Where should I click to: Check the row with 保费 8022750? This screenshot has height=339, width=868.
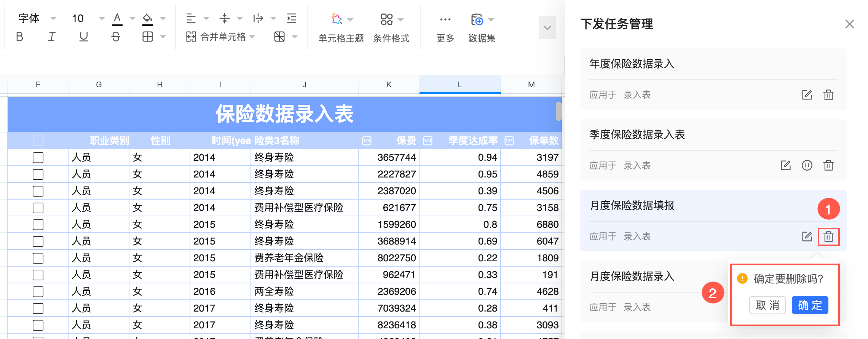coord(38,258)
